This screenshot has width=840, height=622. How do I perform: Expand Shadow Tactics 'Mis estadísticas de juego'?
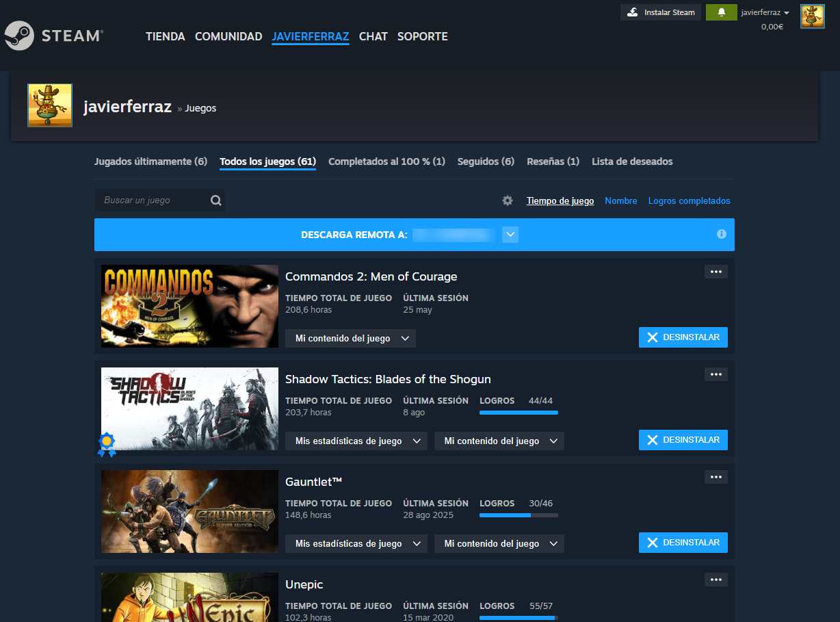click(356, 441)
